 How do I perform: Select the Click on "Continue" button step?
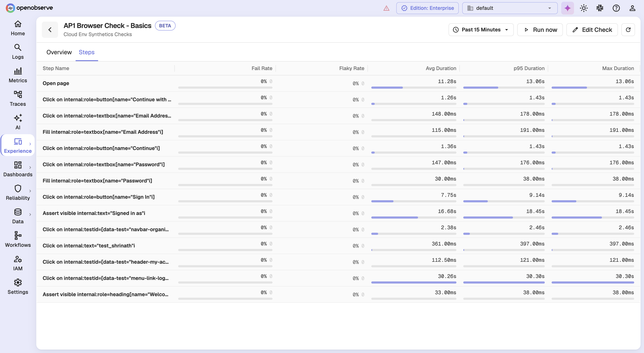[x=338, y=149]
